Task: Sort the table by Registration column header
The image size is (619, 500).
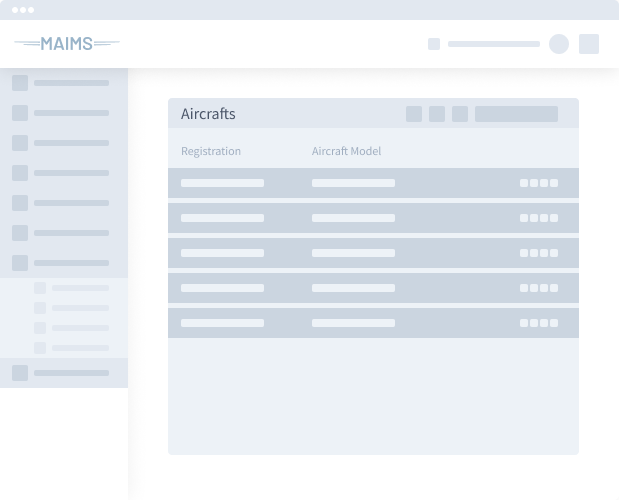Action: (211, 151)
